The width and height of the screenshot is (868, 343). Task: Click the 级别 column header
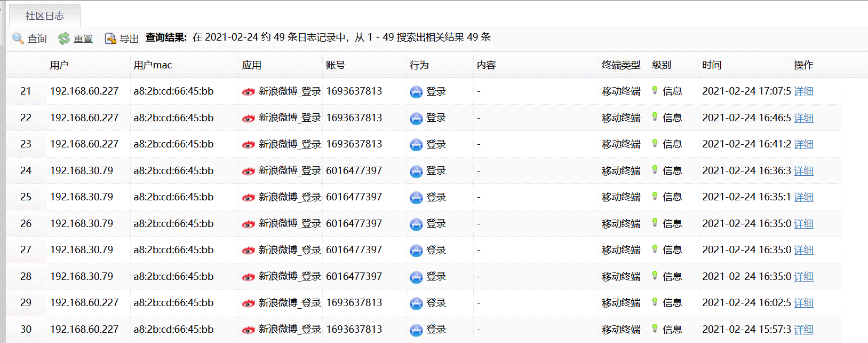point(662,65)
